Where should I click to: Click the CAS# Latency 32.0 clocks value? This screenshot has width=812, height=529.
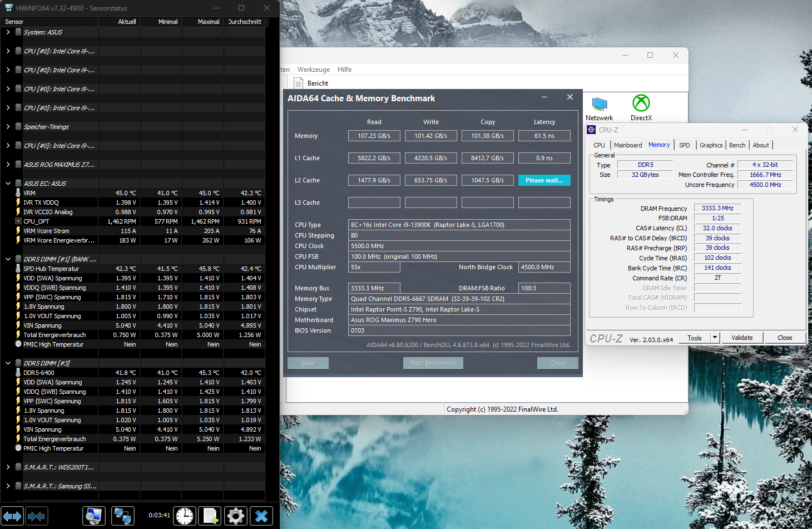pos(717,228)
